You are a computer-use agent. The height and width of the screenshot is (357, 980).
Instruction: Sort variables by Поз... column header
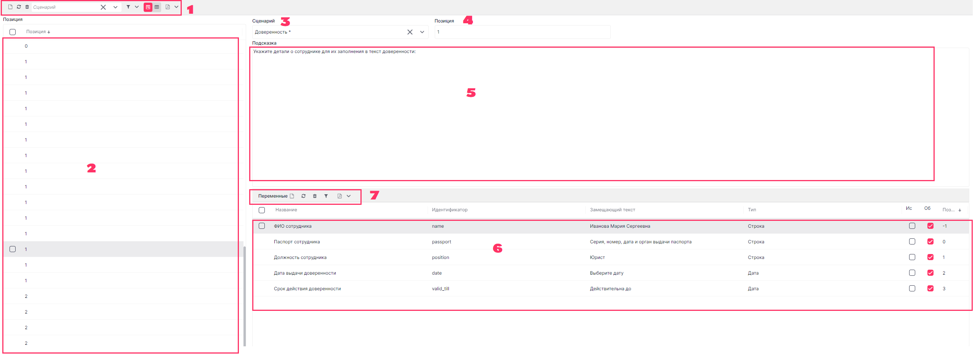coord(951,210)
